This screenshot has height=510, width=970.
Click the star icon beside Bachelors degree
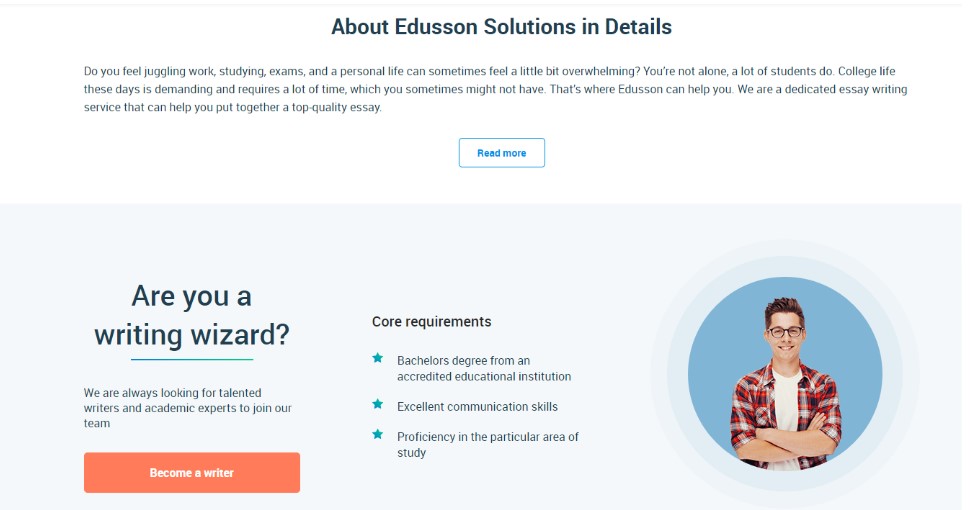point(377,358)
